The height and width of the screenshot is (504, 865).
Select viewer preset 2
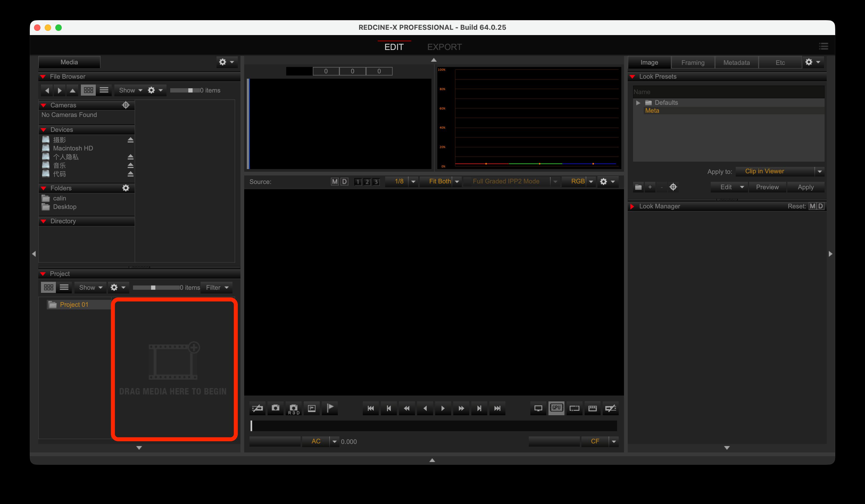(x=367, y=182)
